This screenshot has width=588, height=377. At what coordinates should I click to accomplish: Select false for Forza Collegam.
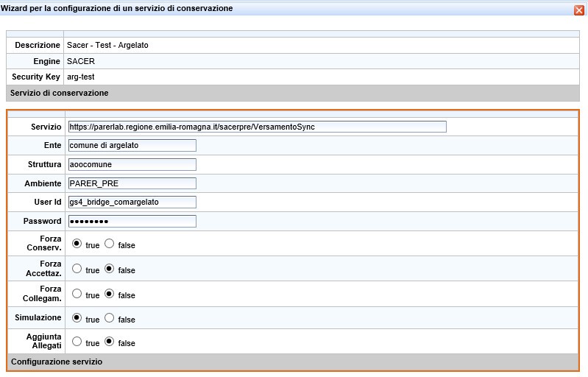click(x=109, y=294)
